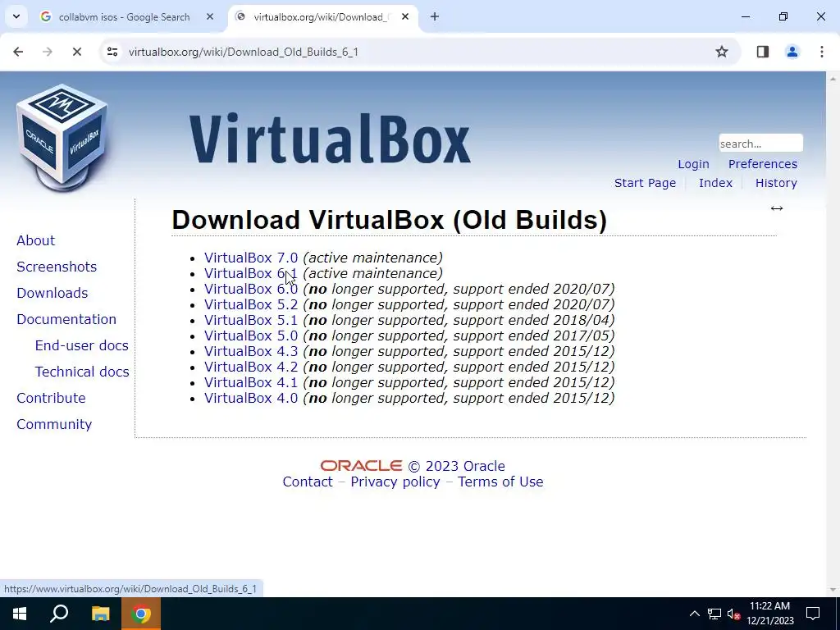
Task: Switch to collabvm isos Google Search tab
Action: click(124, 17)
